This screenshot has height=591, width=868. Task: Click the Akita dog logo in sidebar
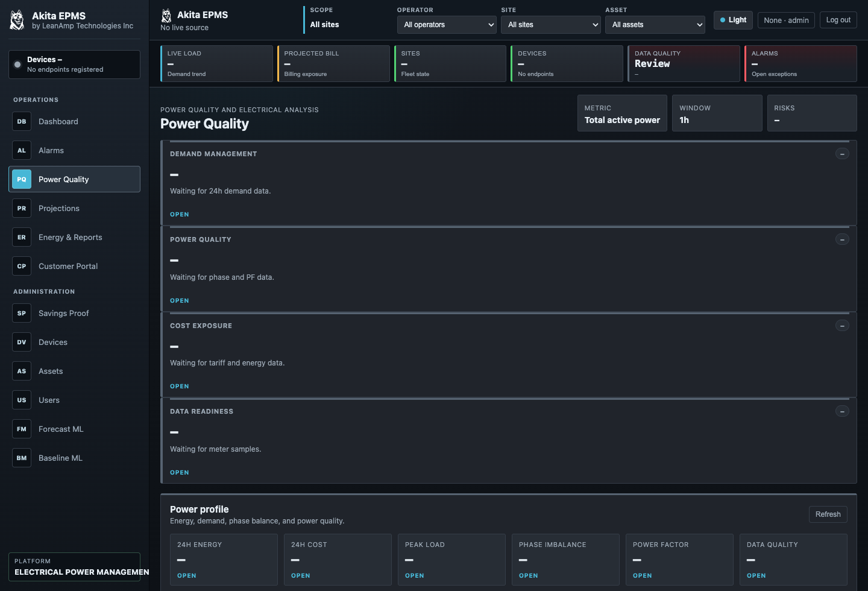[x=17, y=20]
